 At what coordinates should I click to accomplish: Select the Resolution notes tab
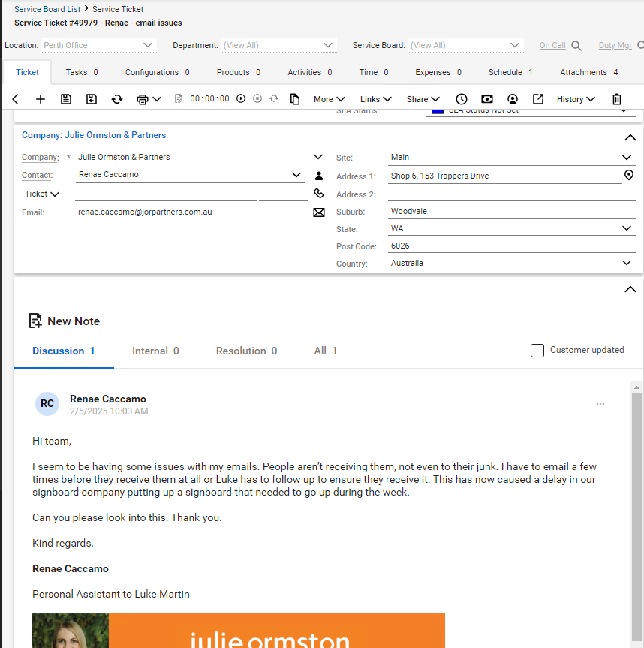click(247, 351)
